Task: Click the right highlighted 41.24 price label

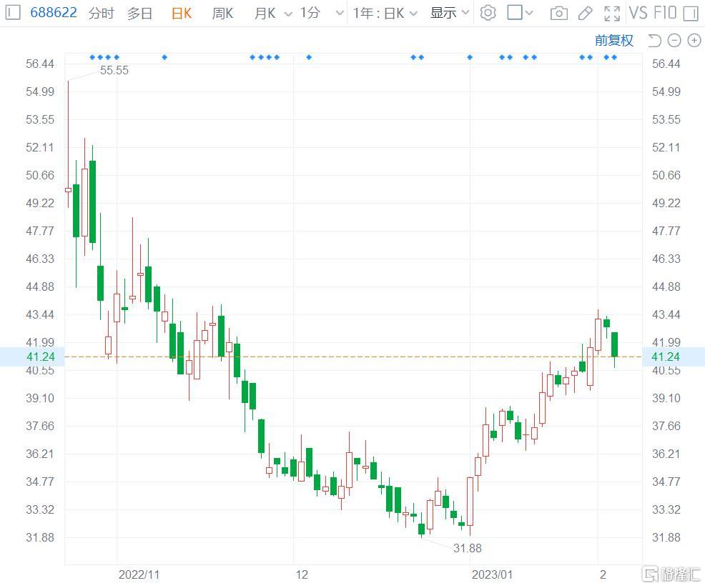Action: point(666,357)
